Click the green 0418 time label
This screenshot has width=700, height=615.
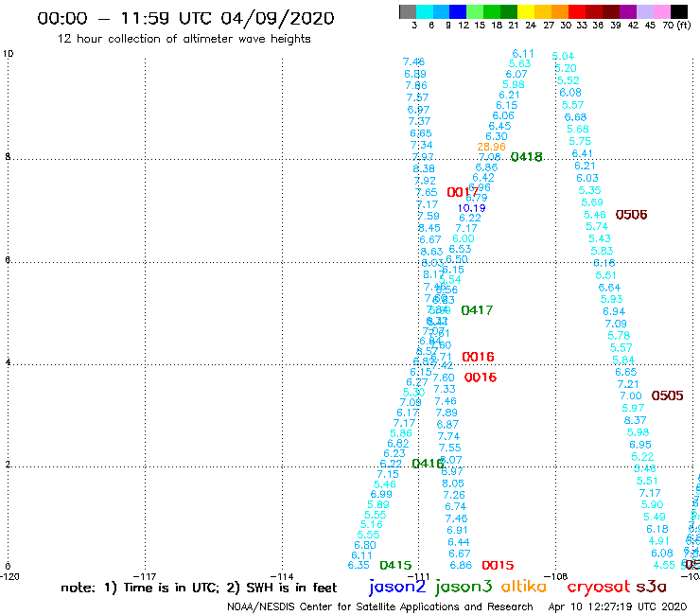[526, 157]
